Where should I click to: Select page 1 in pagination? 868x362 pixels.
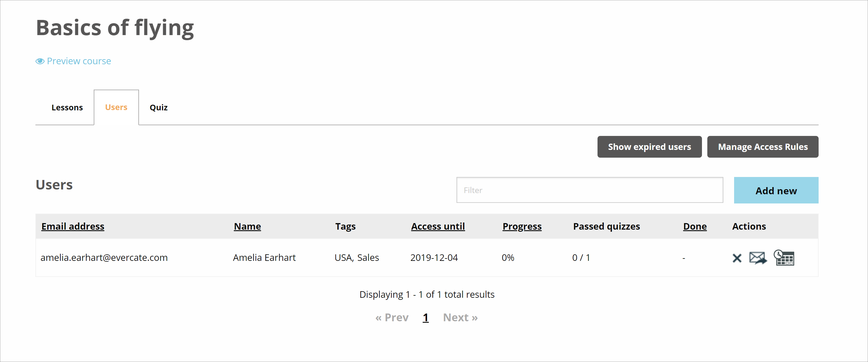click(426, 317)
